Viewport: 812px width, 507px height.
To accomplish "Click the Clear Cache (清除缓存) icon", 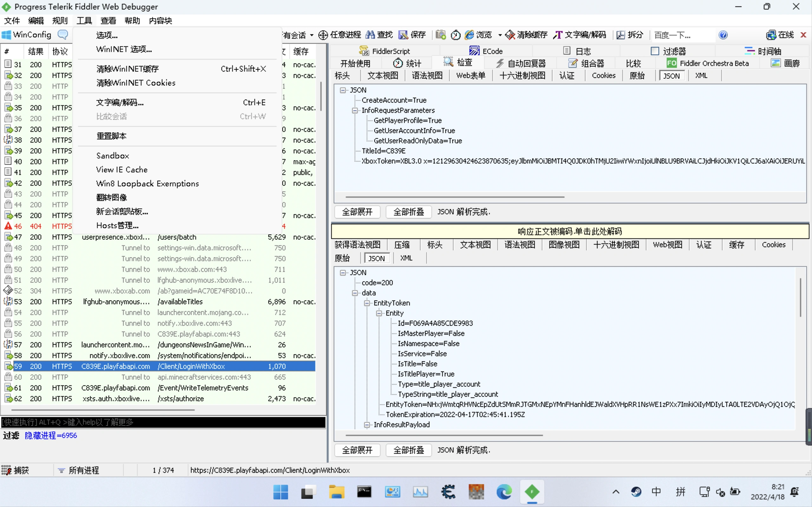I will click(x=510, y=35).
